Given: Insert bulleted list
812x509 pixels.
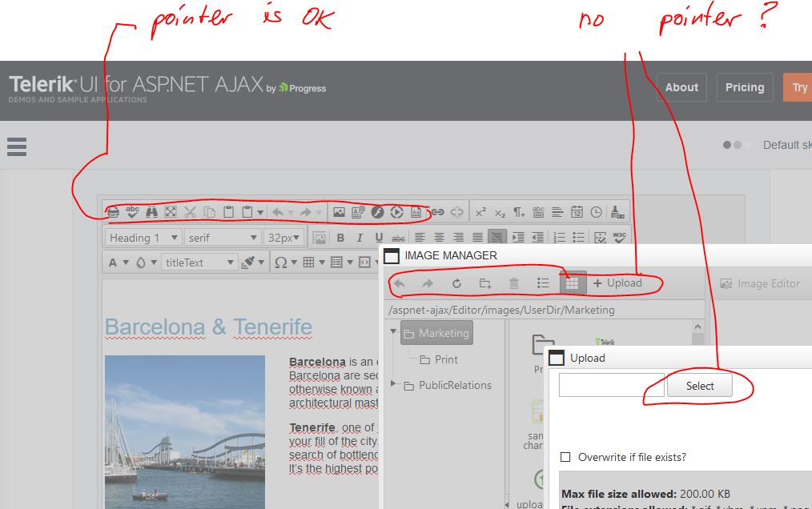Looking at the screenshot, I should coord(578,238).
